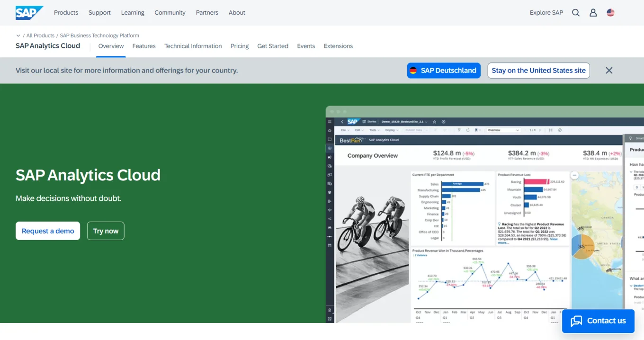Go to the next story page arrow
This screenshot has height=340, width=644.
point(540,130)
